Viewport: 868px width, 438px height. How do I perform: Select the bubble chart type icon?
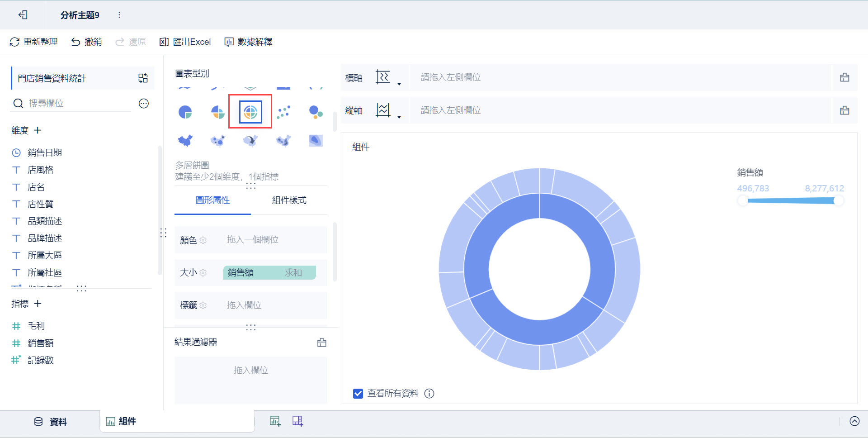tap(316, 112)
